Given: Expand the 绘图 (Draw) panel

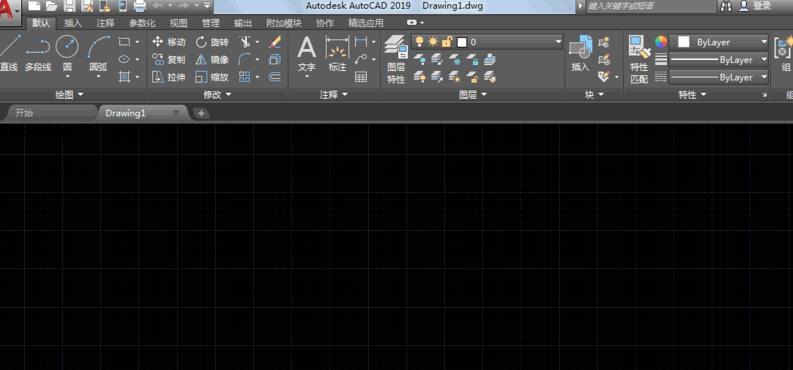Looking at the screenshot, I should click(69, 95).
